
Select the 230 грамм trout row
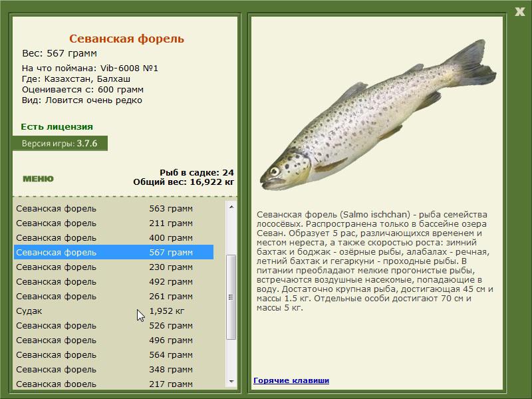[x=114, y=267]
